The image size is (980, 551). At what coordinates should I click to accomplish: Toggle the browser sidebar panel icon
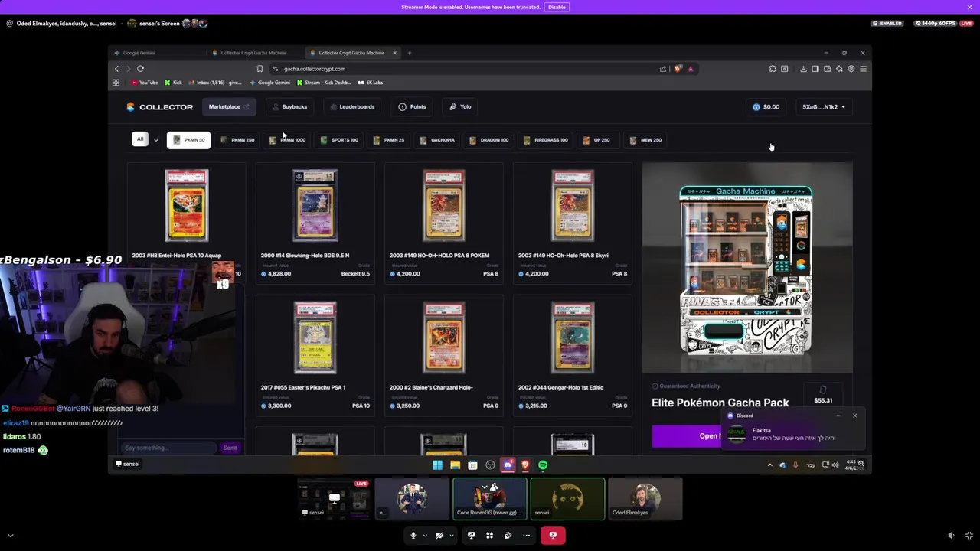coord(815,69)
